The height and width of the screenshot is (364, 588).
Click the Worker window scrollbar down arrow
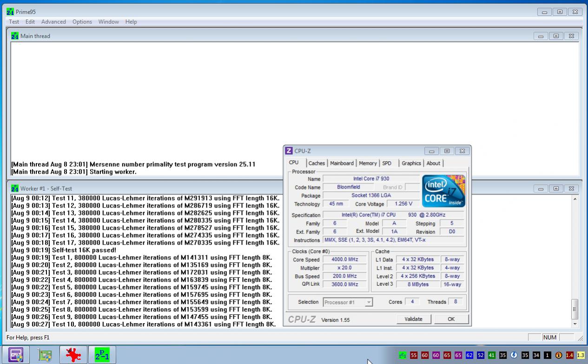575,324
